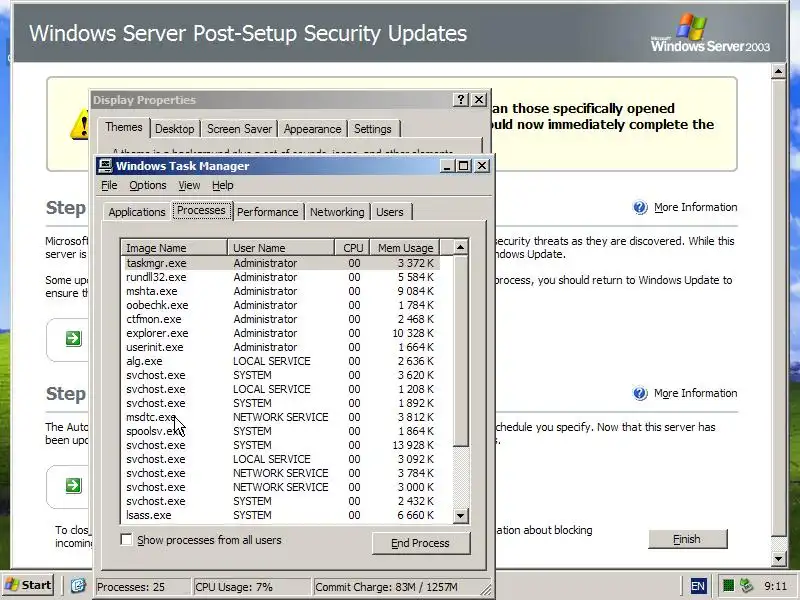Select the spoolsv.exe process row

[281, 431]
